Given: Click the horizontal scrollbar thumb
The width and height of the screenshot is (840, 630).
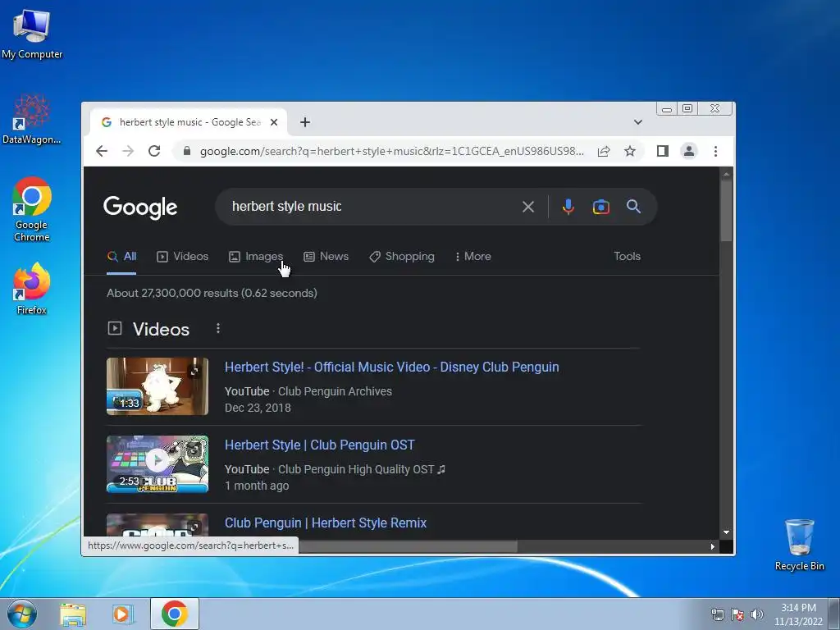Looking at the screenshot, I should (409, 546).
